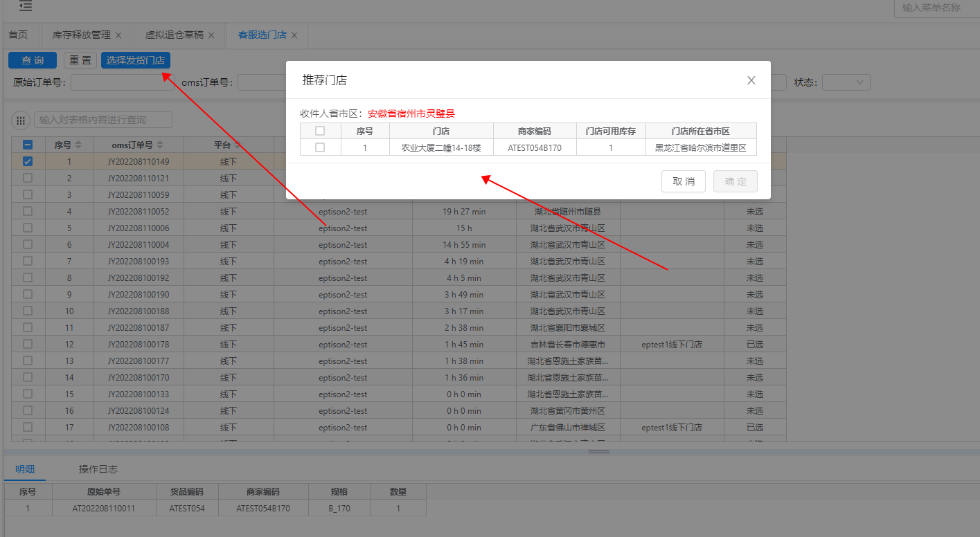Close the 客服选门店 tab

[x=294, y=35]
